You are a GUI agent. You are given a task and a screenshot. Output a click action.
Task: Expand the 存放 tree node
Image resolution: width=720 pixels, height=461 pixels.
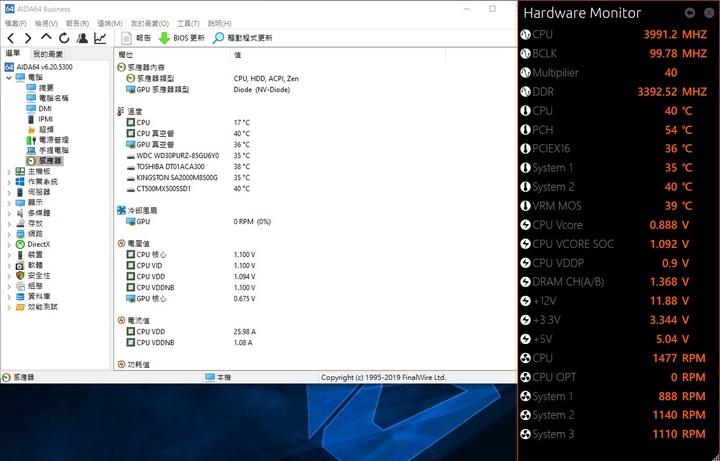pos(9,224)
